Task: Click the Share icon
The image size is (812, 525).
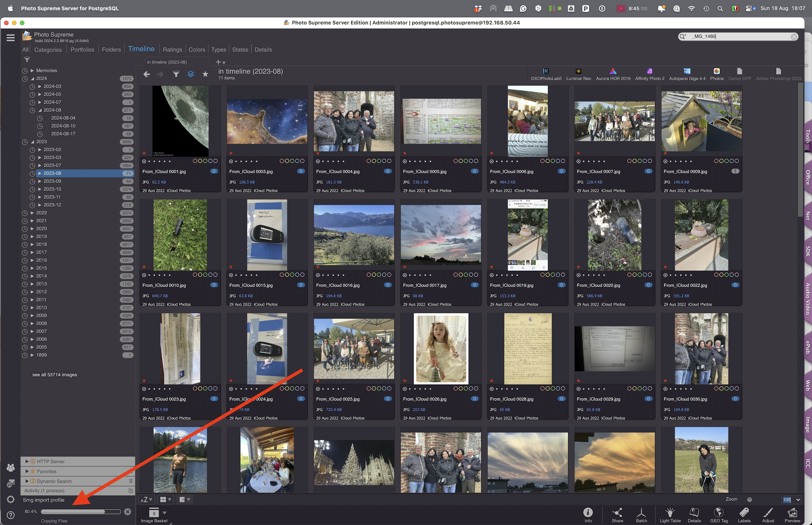Action: [x=617, y=515]
